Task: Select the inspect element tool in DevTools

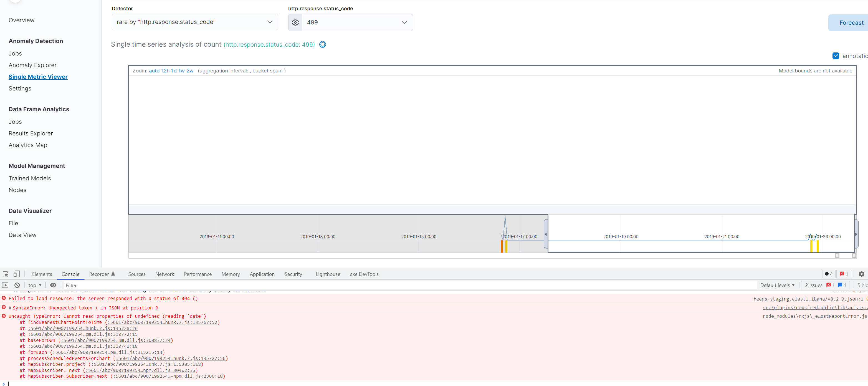Action: pyautogui.click(x=5, y=274)
